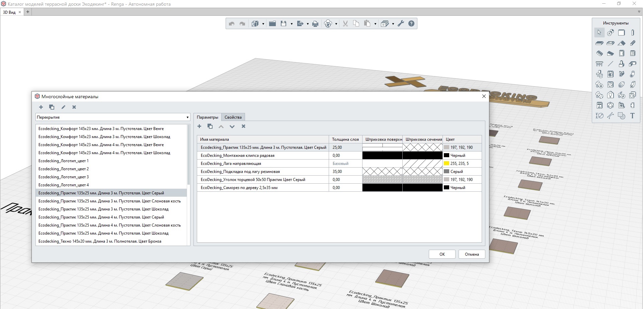Screen dimensions: 644x309
Task: Move selected layer down
Action: tap(232, 126)
